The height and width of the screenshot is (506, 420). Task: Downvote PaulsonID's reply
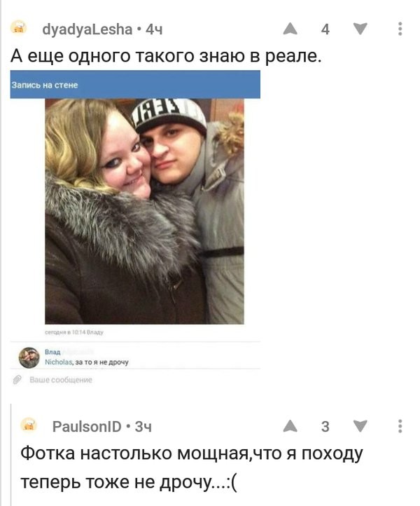pos(360,426)
